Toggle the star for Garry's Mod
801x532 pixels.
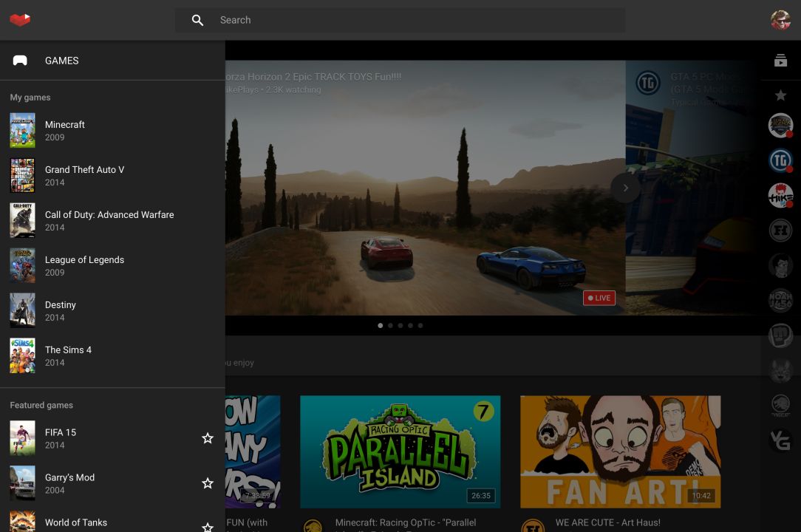click(208, 483)
